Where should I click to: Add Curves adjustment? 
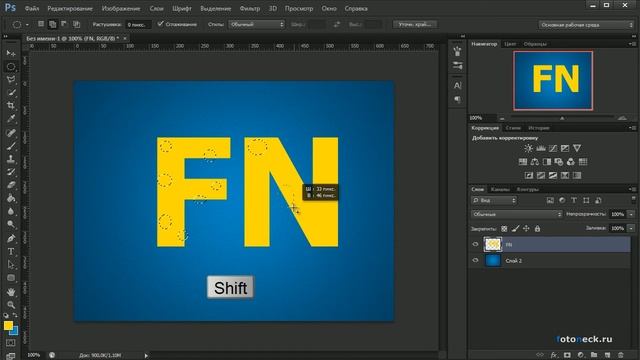point(553,148)
